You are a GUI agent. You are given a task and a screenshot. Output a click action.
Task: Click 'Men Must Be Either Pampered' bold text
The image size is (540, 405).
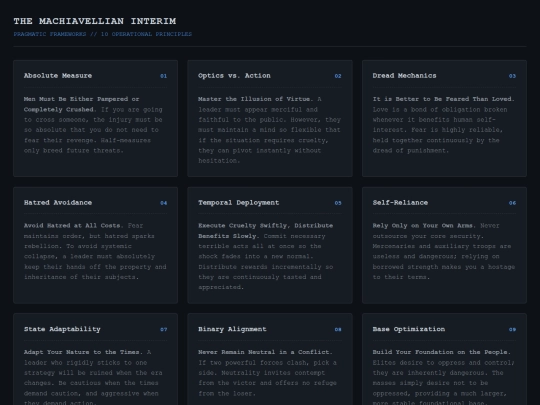(82, 104)
